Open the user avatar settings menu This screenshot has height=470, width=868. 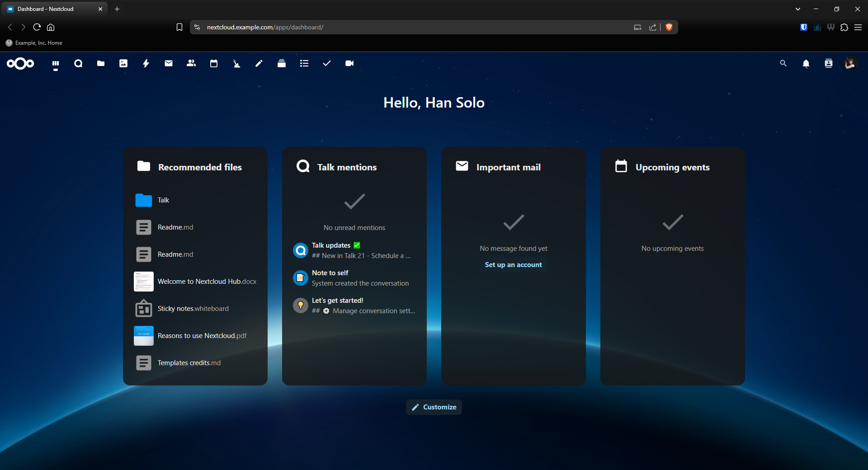(x=850, y=64)
